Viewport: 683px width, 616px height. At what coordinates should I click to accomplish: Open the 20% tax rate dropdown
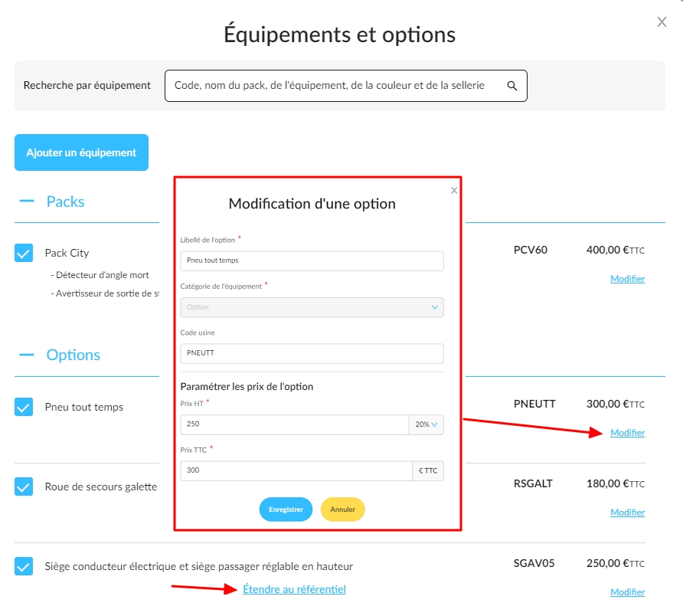426,424
